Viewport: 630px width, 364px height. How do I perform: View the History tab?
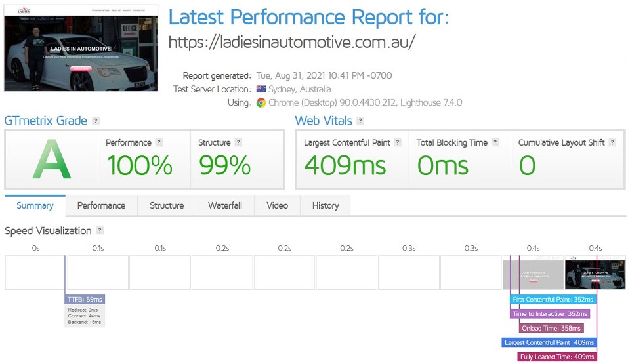point(325,205)
